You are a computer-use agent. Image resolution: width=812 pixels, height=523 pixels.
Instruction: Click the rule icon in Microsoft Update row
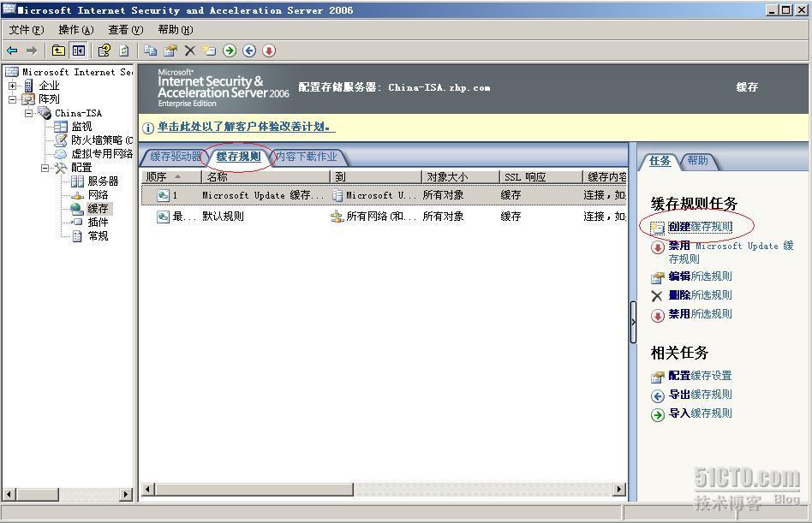click(x=163, y=195)
